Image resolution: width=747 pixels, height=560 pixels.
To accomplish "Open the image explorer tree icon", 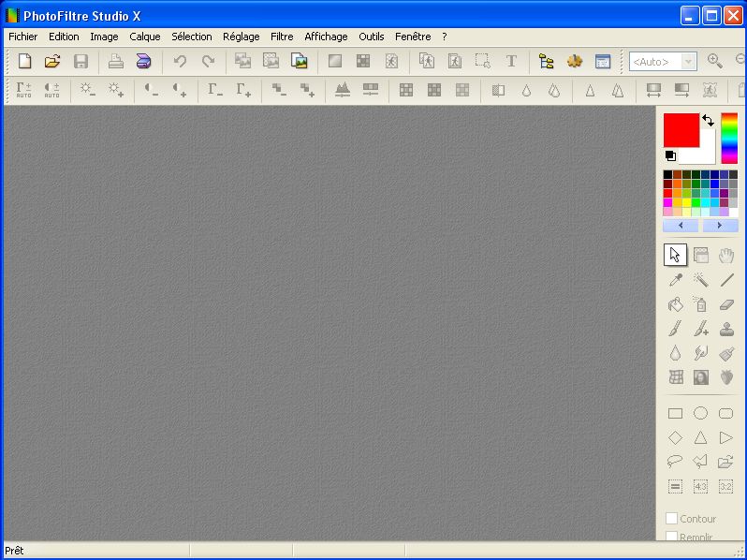I will pyautogui.click(x=546, y=61).
